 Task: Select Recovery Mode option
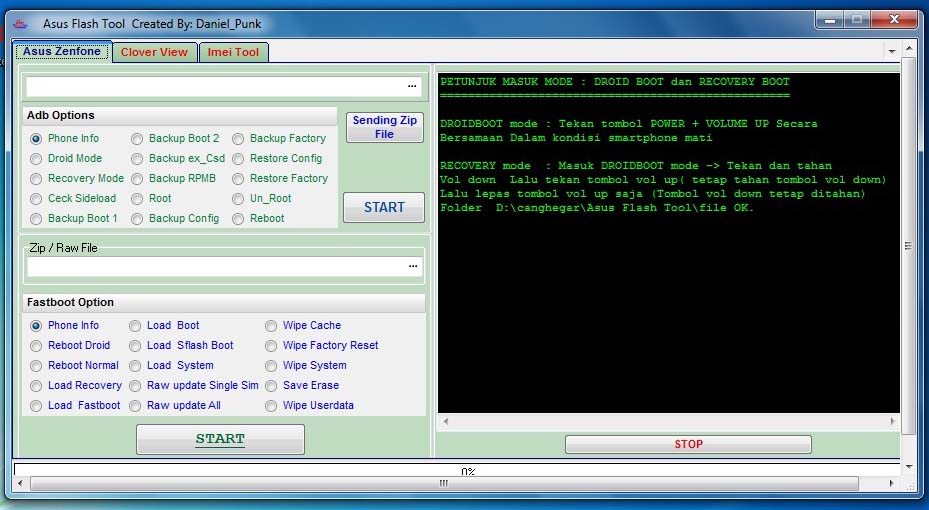pos(36,179)
